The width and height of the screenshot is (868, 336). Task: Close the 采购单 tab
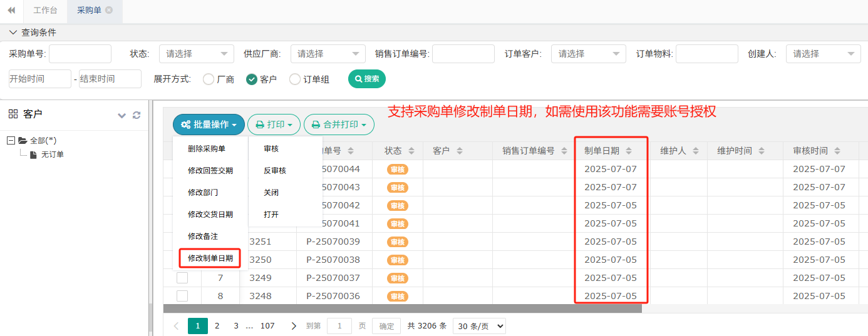pyautogui.click(x=109, y=11)
